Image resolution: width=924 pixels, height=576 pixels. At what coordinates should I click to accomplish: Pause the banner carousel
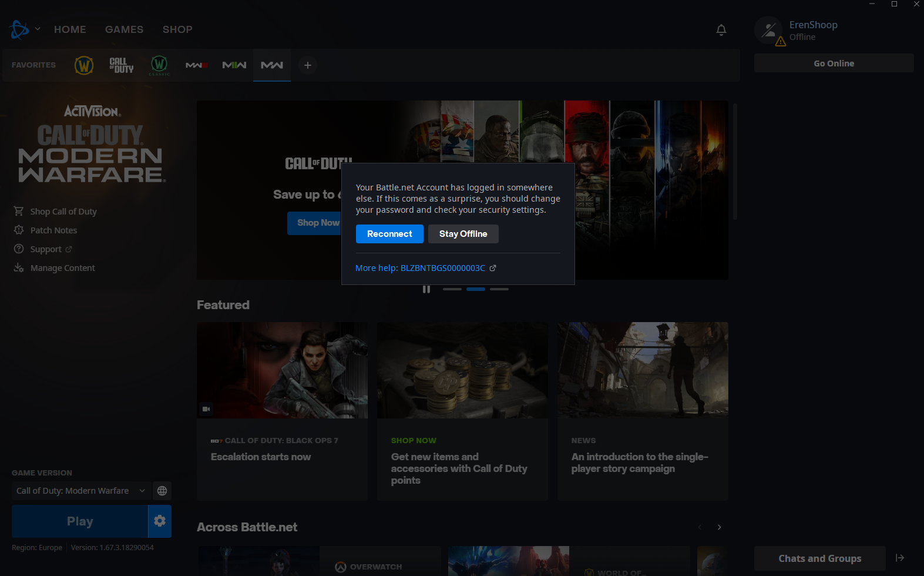(x=426, y=289)
